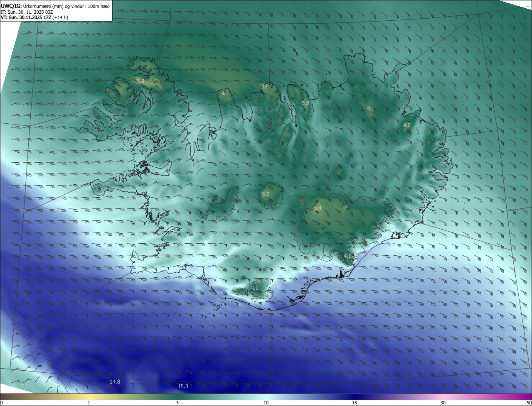The height and width of the screenshot is (406, 532).
Task: Click the 5.3 value label on map
Action: 99,188
